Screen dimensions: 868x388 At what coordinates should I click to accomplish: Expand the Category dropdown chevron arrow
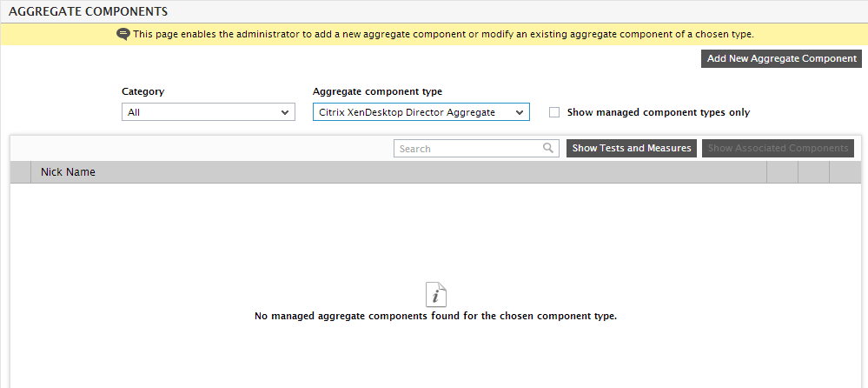(x=284, y=112)
